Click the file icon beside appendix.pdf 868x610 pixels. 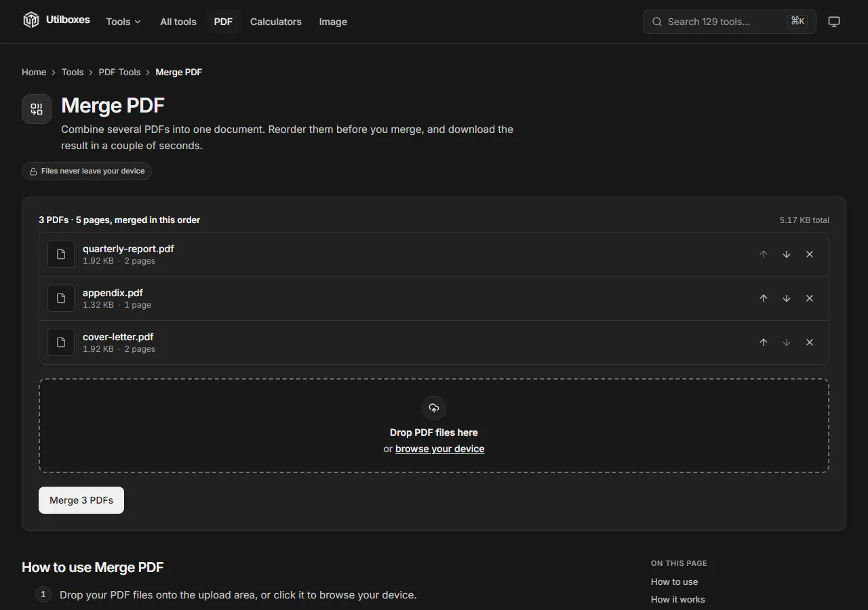(61, 298)
